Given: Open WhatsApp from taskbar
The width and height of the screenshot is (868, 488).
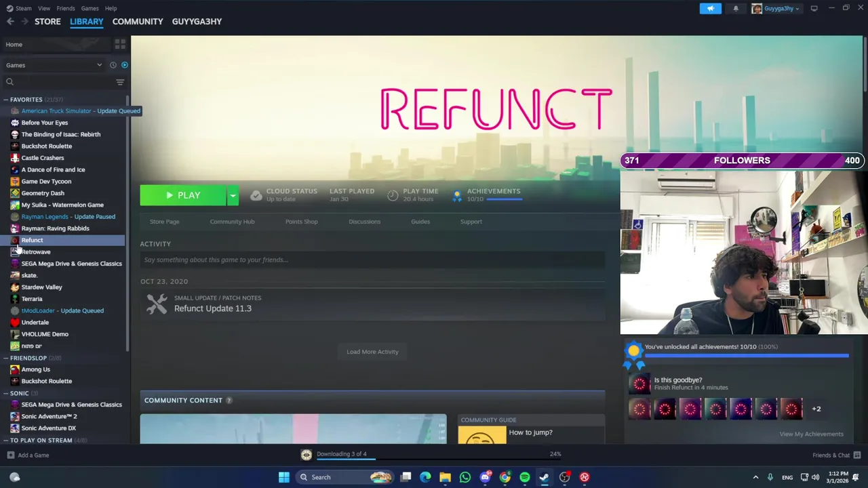Looking at the screenshot, I should point(465,477).
